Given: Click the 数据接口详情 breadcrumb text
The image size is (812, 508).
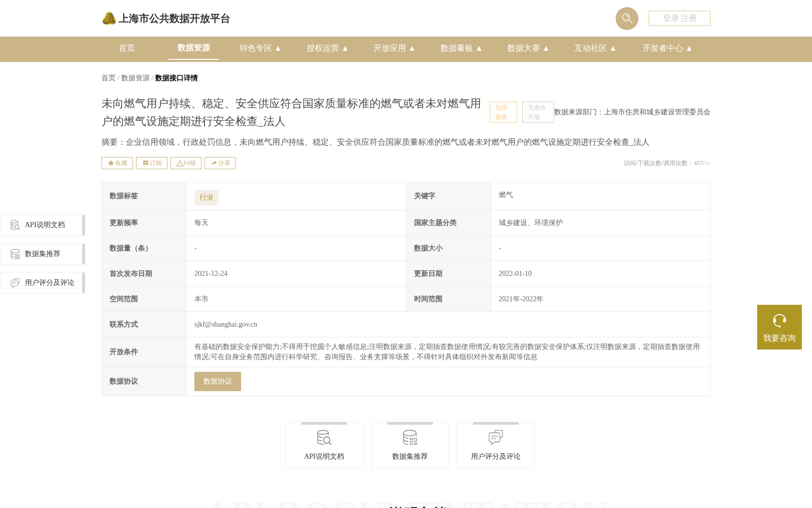Looking at the screenshot, I should 177,78.
